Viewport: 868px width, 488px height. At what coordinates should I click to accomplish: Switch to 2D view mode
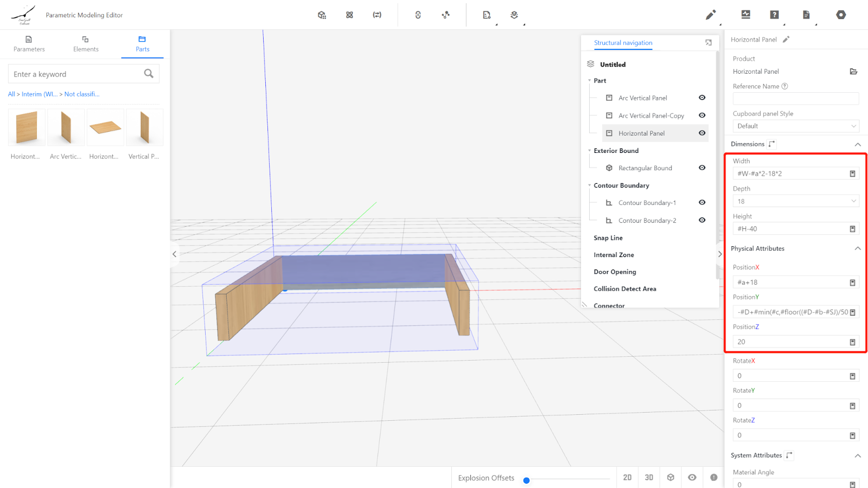[627, 478]
